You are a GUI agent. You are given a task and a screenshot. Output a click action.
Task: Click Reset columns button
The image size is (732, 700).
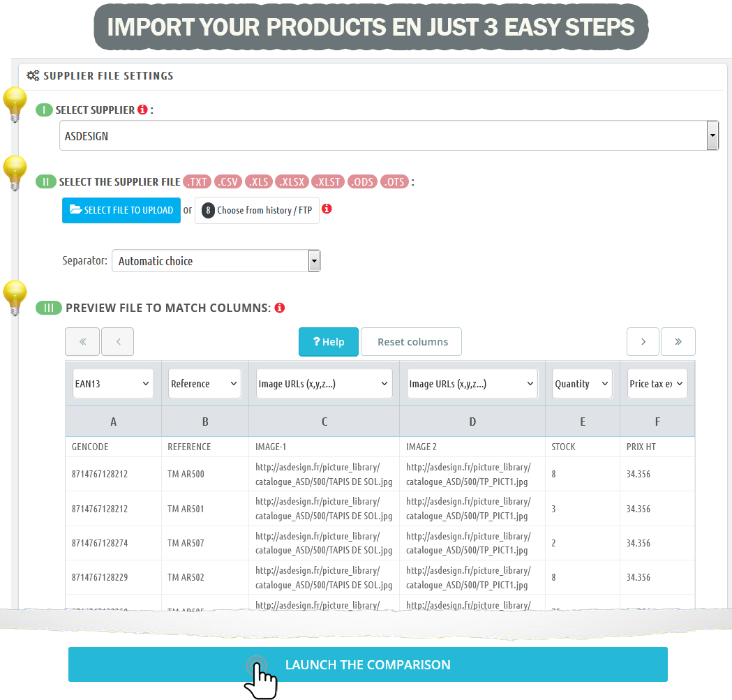tap(411, 342)
